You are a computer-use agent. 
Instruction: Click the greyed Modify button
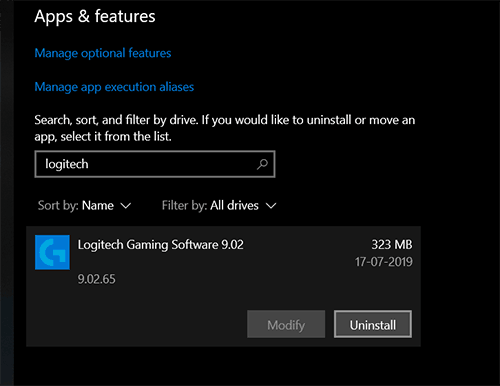point(286,324)
